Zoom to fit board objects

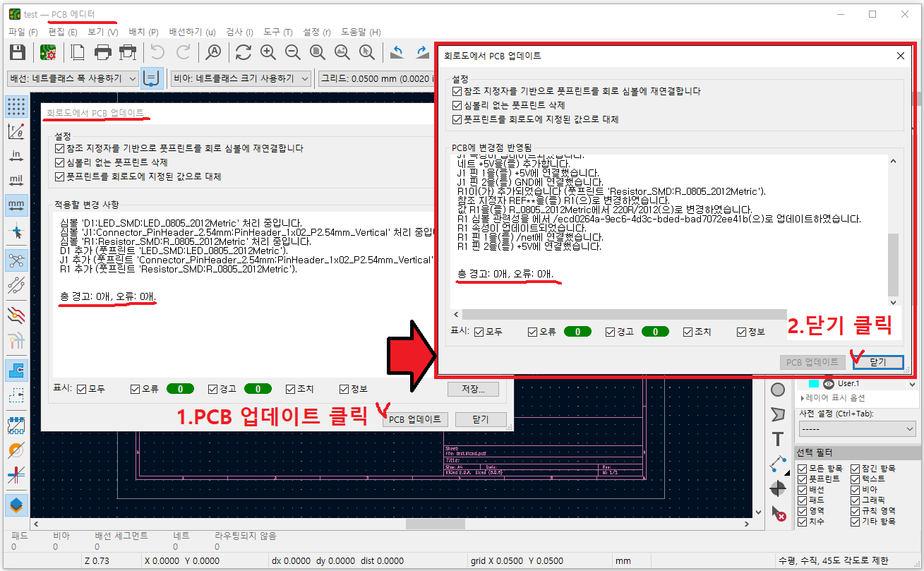tap(342, 52)
